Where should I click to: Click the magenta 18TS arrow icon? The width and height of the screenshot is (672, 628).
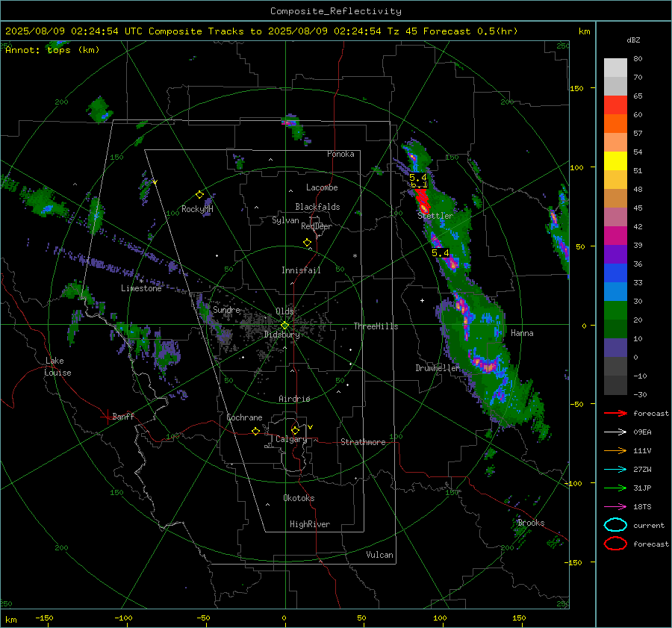click(615, 507)
